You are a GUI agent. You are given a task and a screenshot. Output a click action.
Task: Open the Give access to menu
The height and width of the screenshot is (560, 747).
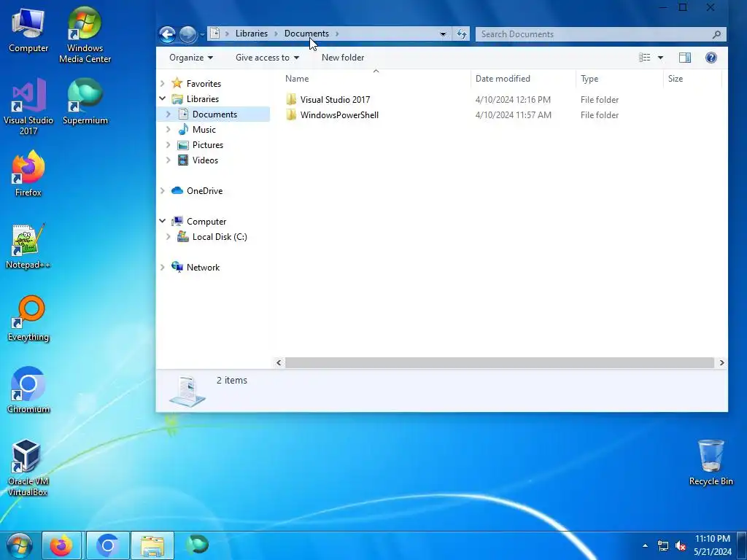click(267, 58)
